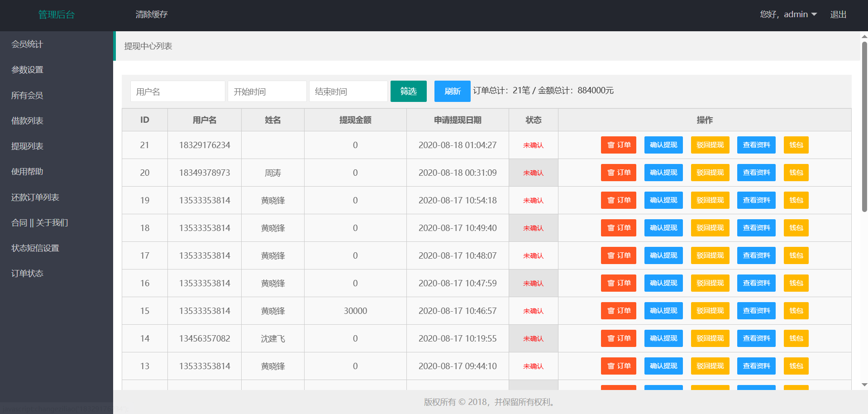
Task: Focus the 用户名 search input field
Action: [177, 91]
